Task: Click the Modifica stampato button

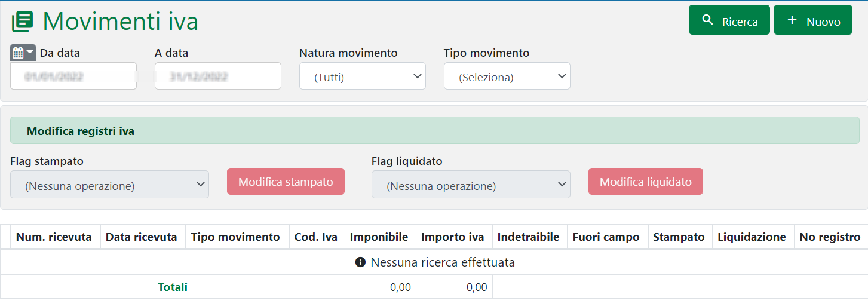Action: pos(286,182)
